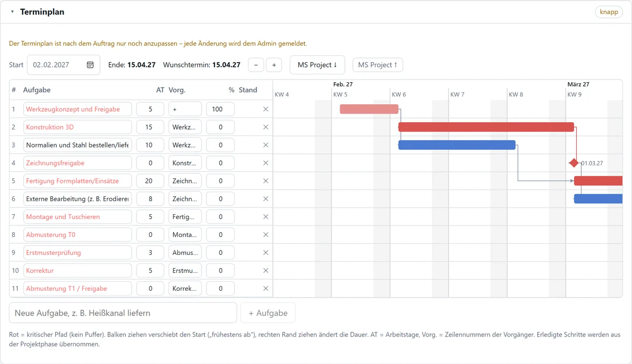Image resolution: width=632 pixels, height=364 pixels.
Task: Open calendar picker in Start date field
Action: point(90,65)
